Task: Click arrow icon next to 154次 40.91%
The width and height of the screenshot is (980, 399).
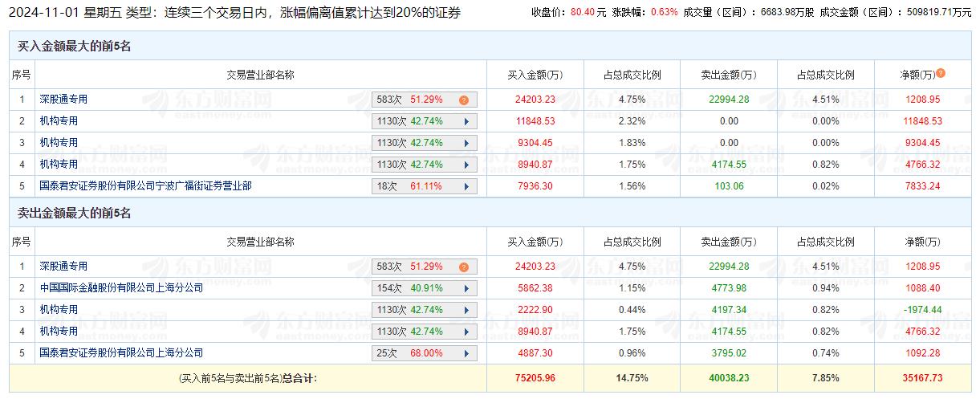Action: 465,289
